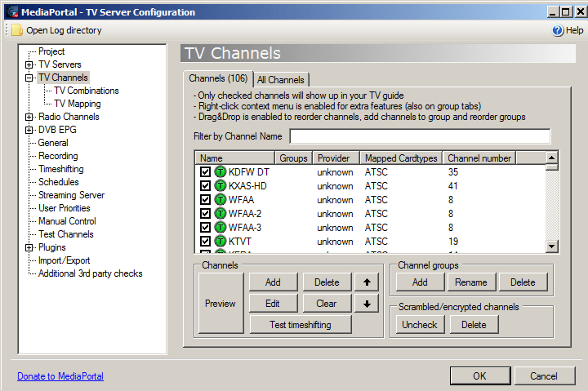This screenshot has height=391, width=588.
Task: Expand the TV Servers tree node
Action: (x=29, y=64)
